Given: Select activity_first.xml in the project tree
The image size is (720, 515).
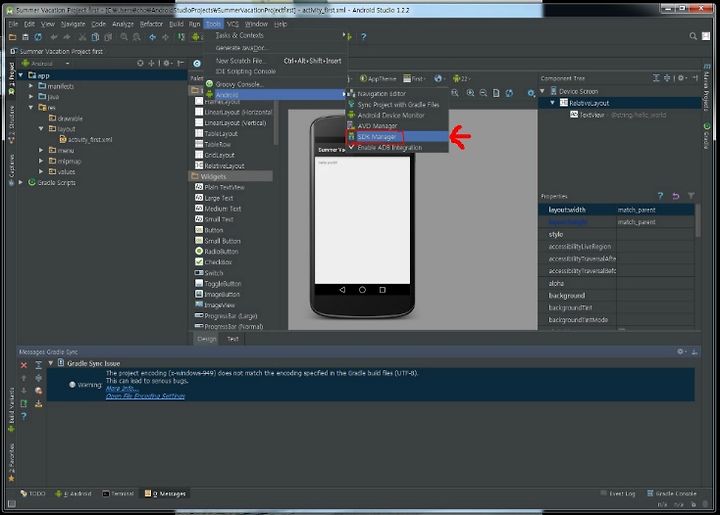Looking at the screenshot, I should pyautogui.click(x=86, y=140).
